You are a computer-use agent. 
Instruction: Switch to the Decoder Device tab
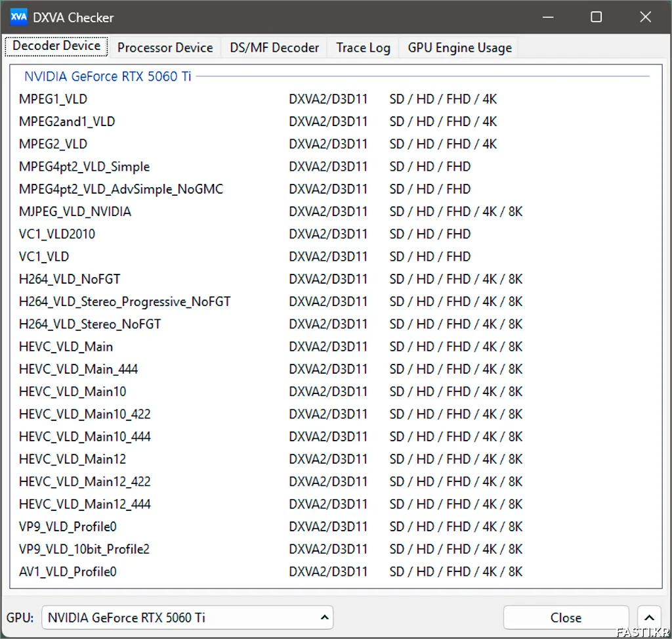(56, 46)
